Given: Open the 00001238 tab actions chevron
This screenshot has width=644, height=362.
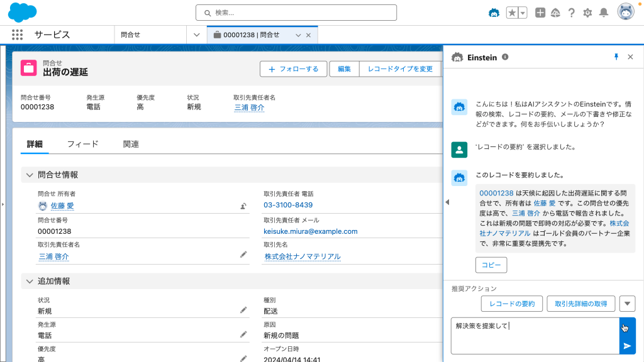Looking at the screenshot, I should [x=298, y=35].
